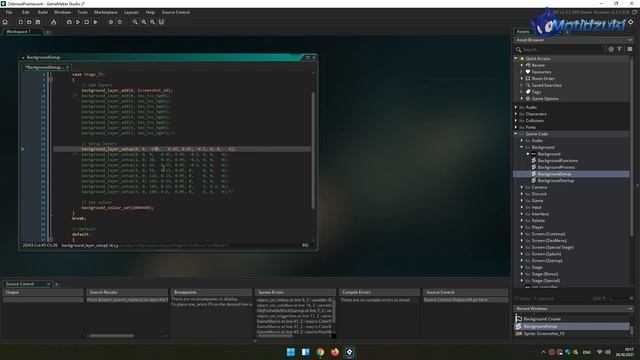Collapse code fold on case Stage_TZ line
Image resolution: width=640 pixels, height=360 pixels.
(x=51, y=80)
